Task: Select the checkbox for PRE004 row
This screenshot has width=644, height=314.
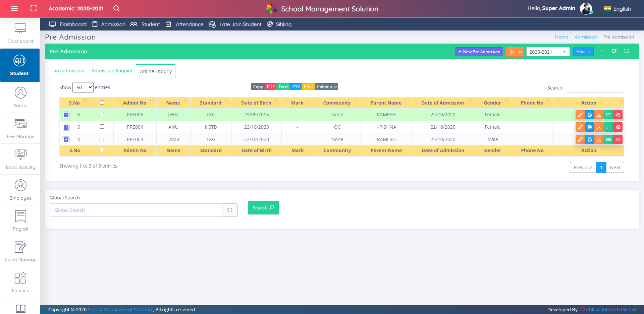Action: [x=102, y=127]
